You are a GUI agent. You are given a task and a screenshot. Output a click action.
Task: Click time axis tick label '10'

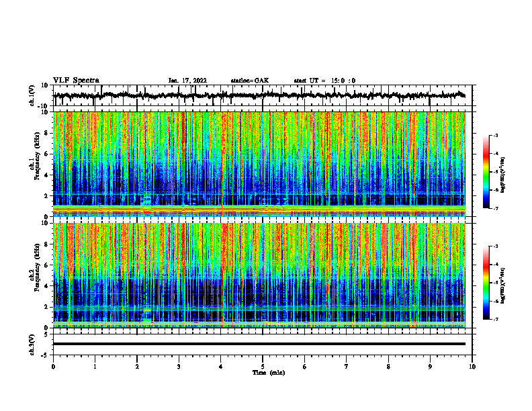(472, 367)
